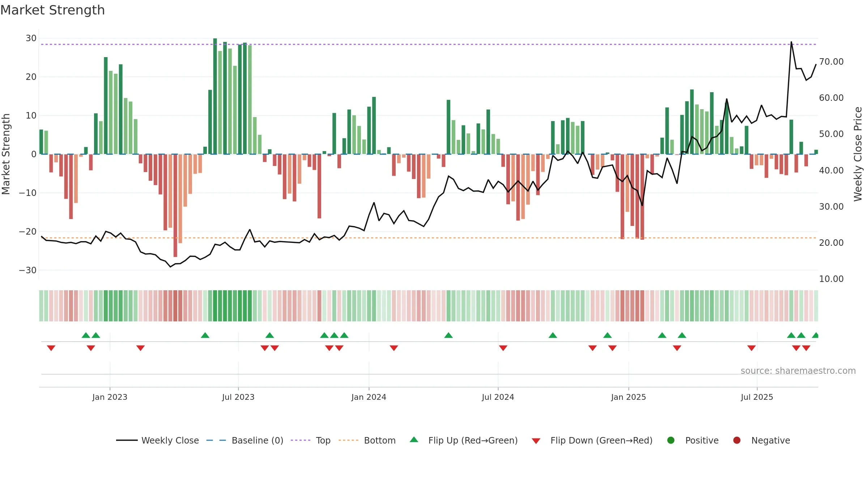Click the vertical Market Strength axis title
This screenshot has height=488, width=868.
[6, 154]
